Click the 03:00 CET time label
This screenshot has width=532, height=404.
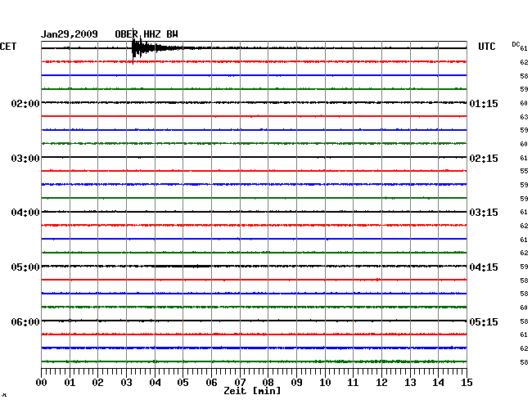click(x=25, y=159)
